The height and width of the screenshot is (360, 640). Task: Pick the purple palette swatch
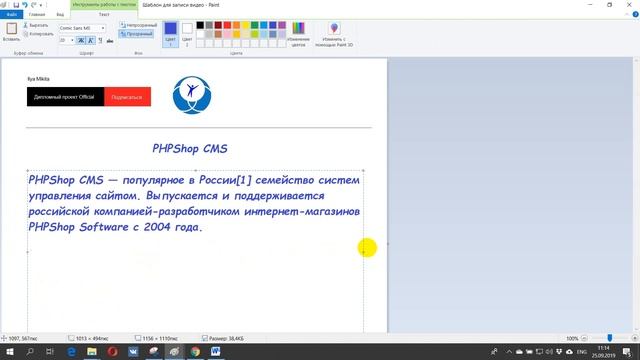click(x=282, y=25)
